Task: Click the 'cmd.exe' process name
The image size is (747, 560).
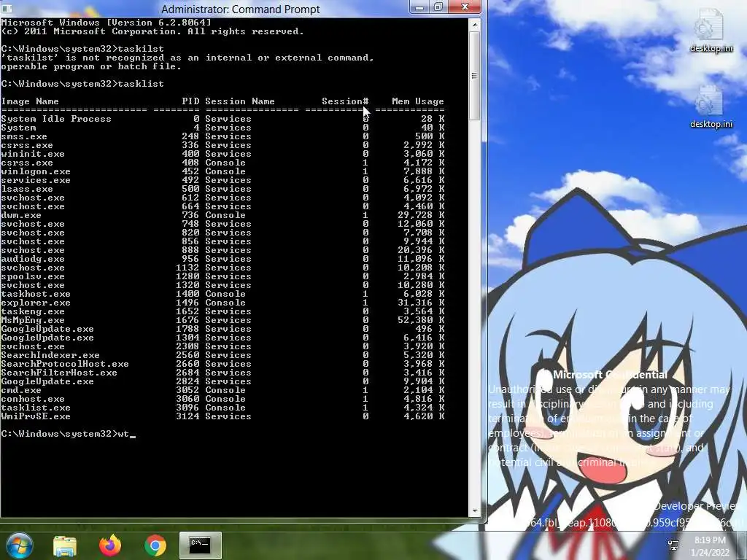Action: (x=21, y=391)
